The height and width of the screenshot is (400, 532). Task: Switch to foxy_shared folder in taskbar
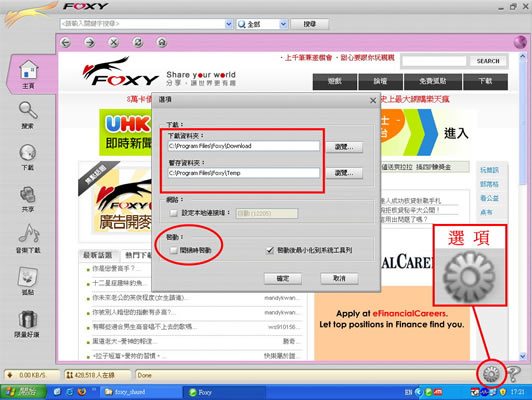click(x=140, y=392)
